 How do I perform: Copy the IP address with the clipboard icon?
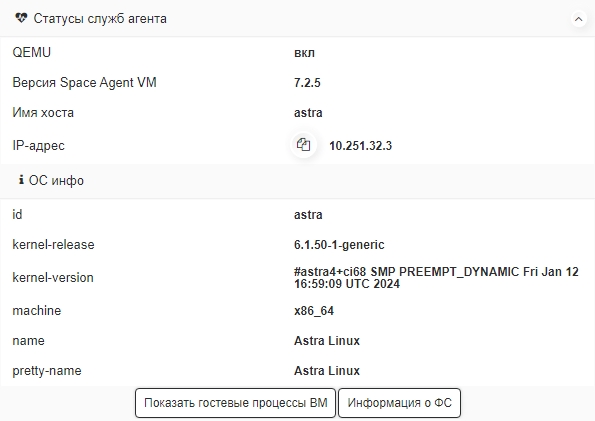tap(304, 145)
